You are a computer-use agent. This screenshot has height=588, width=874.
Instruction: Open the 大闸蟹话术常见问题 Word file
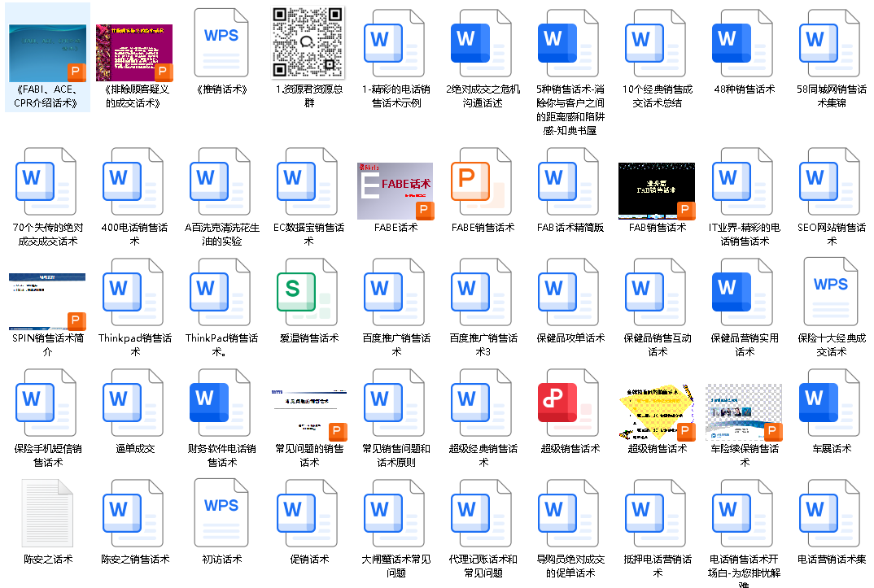tap(395, 513)
